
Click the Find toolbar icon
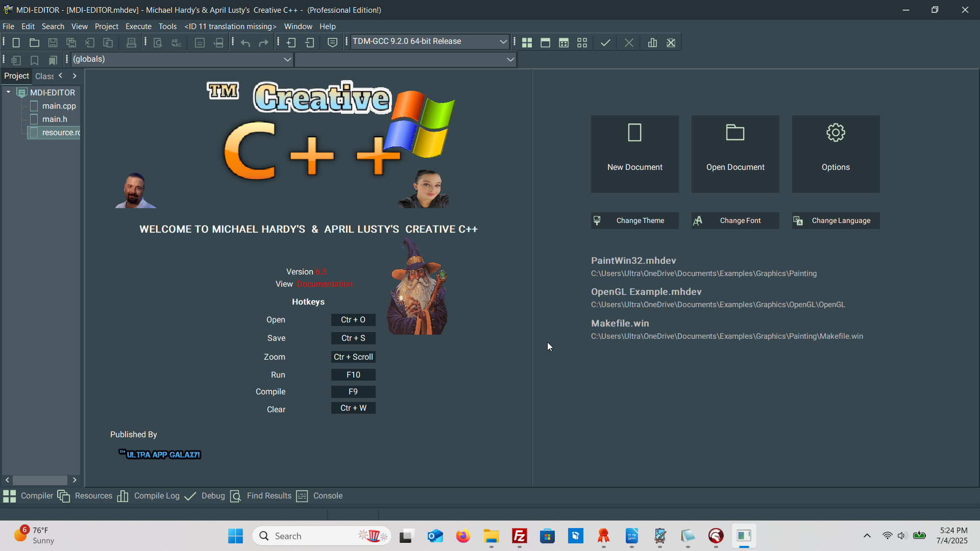pyautogui.click(x=158, y=43)
